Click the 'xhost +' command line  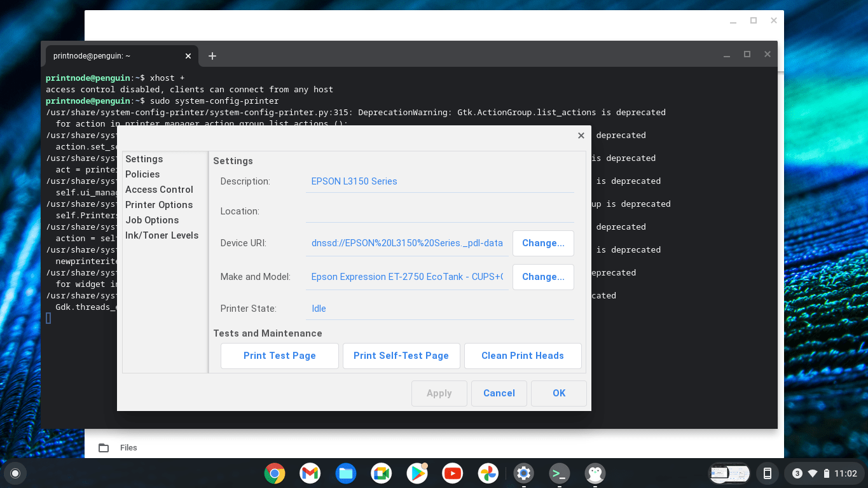(167, 78)
